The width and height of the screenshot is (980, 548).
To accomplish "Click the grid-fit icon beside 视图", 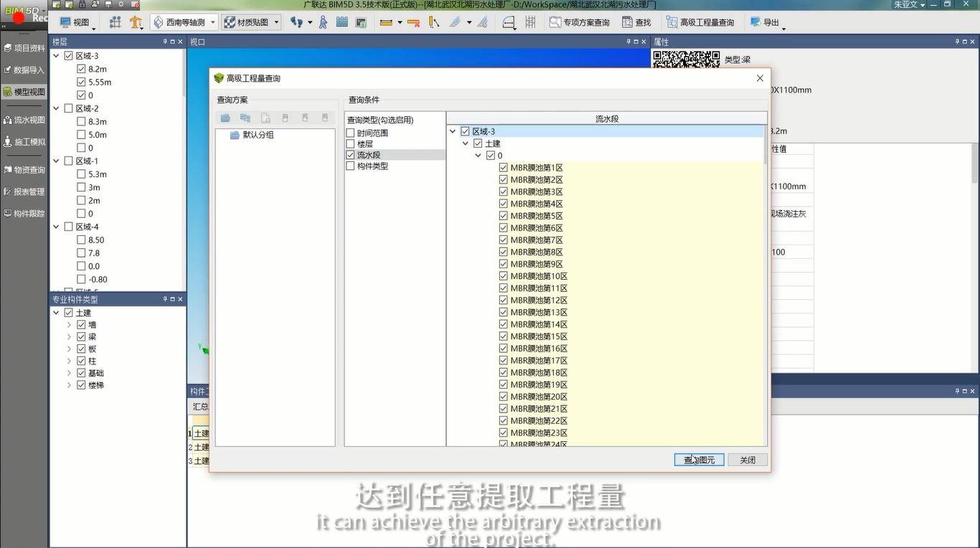I will point(115,22).
